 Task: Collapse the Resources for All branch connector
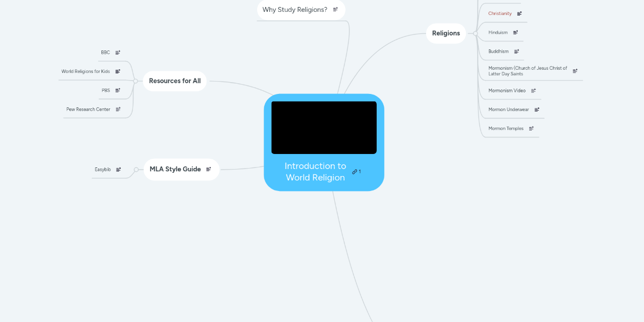(134, 81)
